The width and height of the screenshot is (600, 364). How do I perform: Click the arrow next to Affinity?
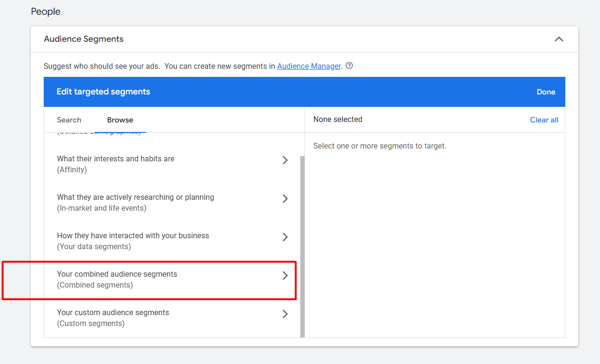[x=285, y=160]
